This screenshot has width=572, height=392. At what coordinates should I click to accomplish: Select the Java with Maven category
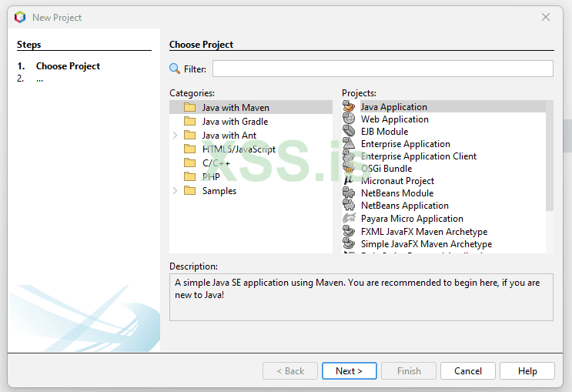[x=251, y=107]
